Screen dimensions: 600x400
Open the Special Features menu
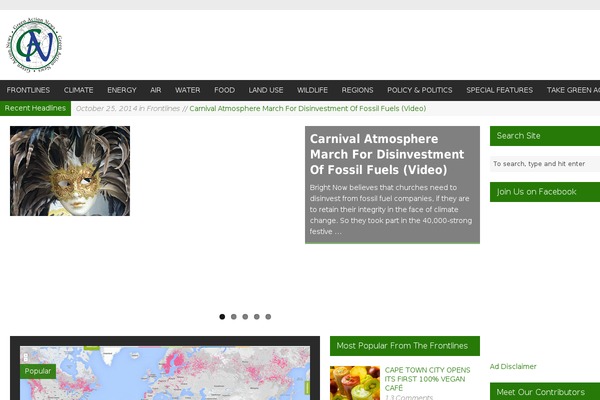499,90
